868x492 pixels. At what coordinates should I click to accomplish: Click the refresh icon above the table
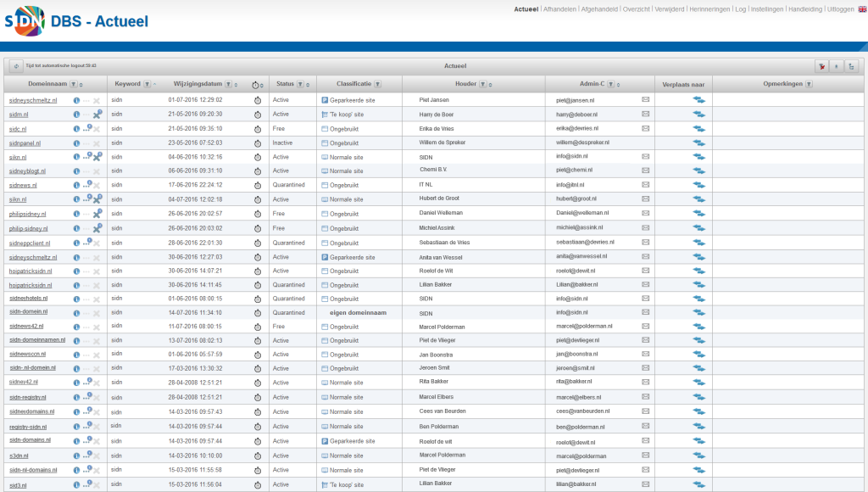[x=14, y=65]
